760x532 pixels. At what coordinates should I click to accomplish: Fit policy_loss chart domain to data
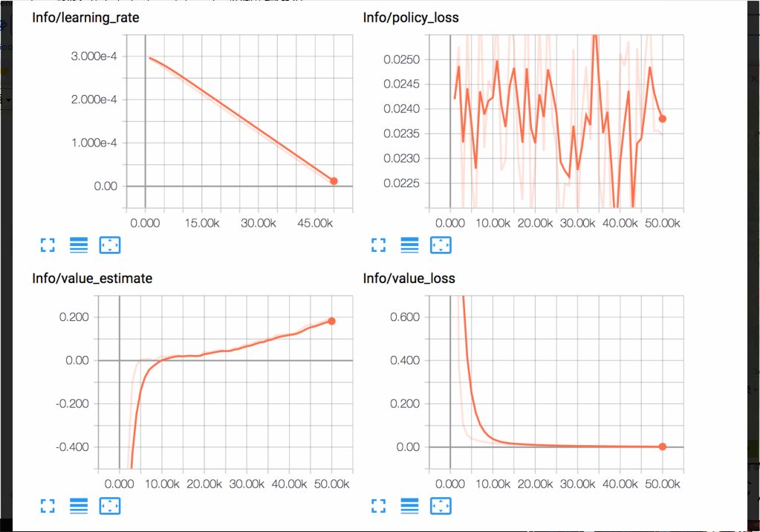(441, 245)
